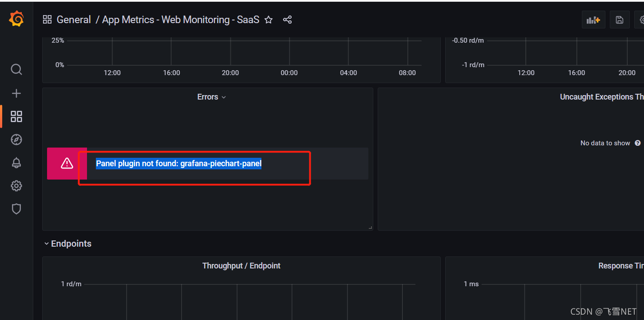Click the 1 ms axis label
This screenshot has height=320, width=644.
pos(471,284)
